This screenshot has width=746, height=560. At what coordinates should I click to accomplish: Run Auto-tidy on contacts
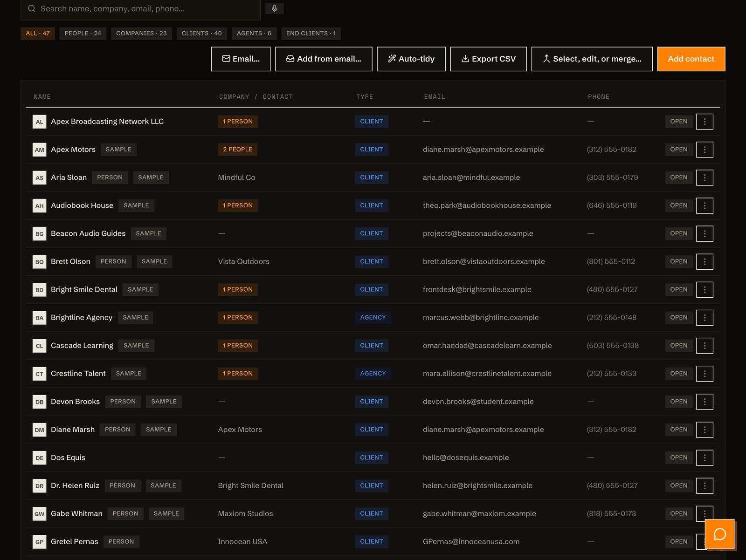point(411,59)
